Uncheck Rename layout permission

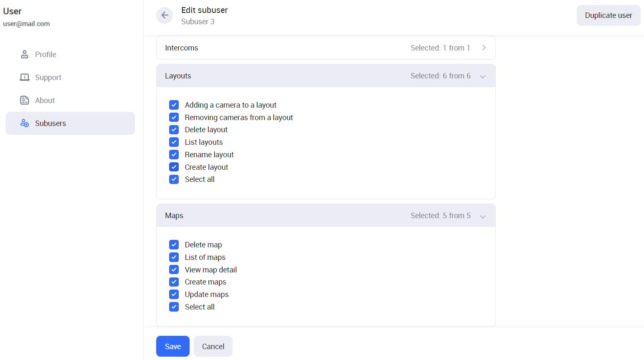click(x=174, y=155)
